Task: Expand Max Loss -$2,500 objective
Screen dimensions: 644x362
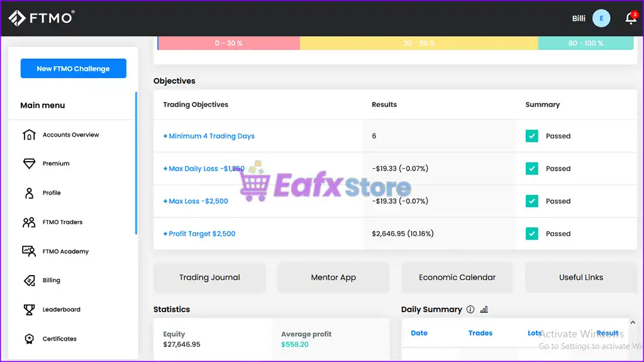Action: click(x=196, y=201)
